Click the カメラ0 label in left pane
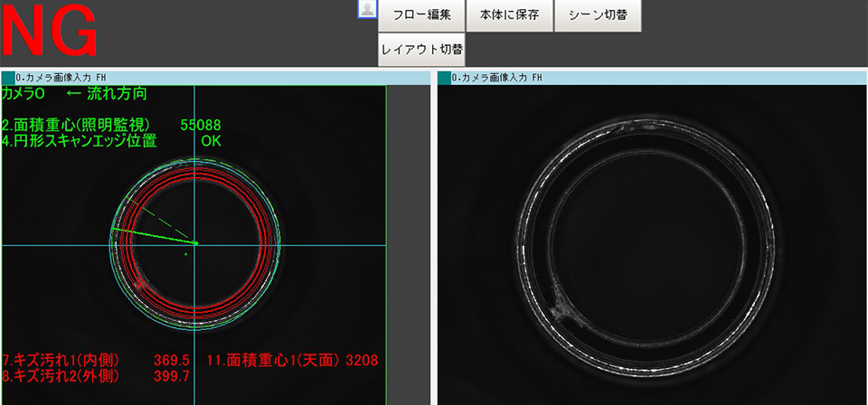This screenshot has height=405, width=868. (25, 94)
